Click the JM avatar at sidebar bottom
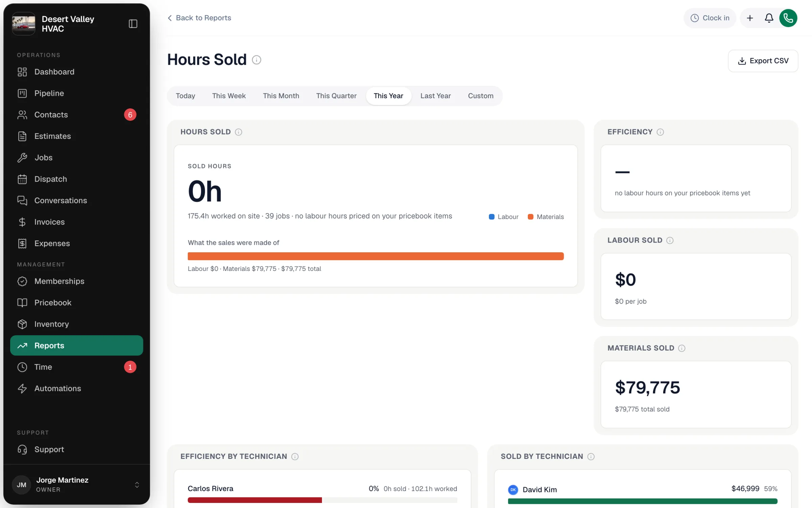 point(22,485)
